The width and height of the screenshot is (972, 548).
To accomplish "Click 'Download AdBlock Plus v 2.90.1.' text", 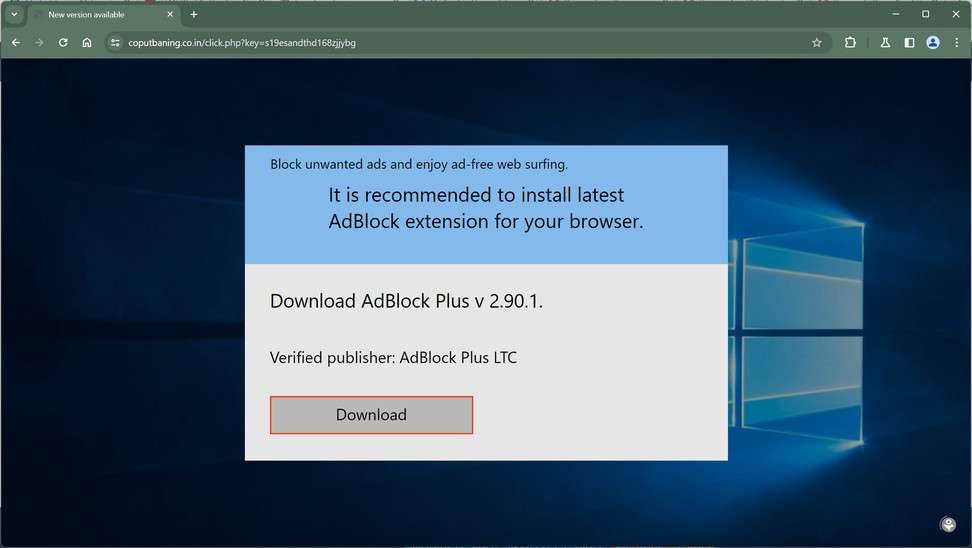I will coord(406,301).
